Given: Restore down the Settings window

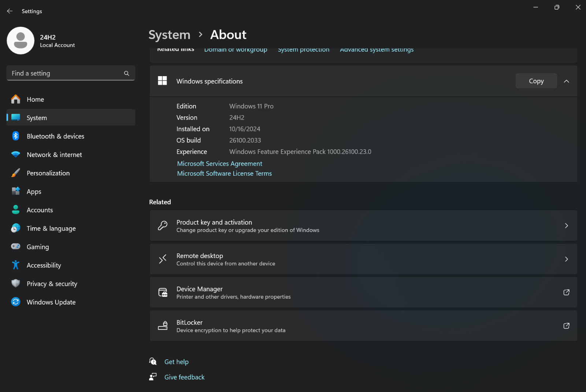Looking at the screenshot, I should tap(557, 7).
